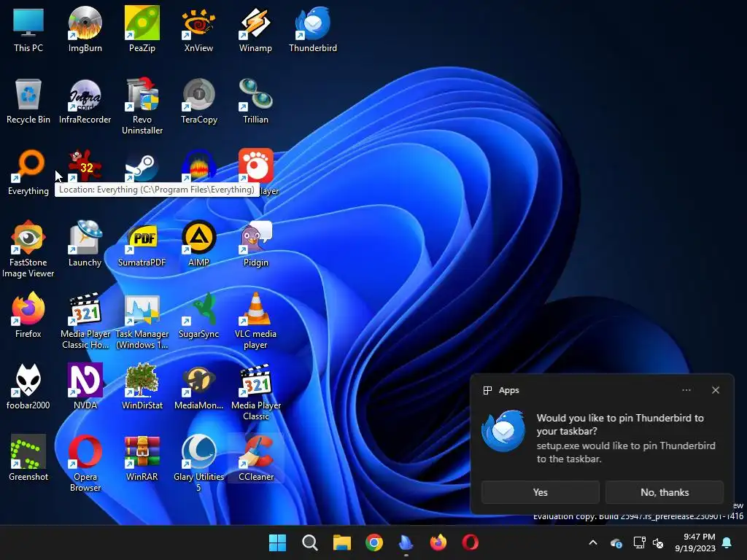
Task: Click the Recycle Bin icon
Action: tap(28, 101)
